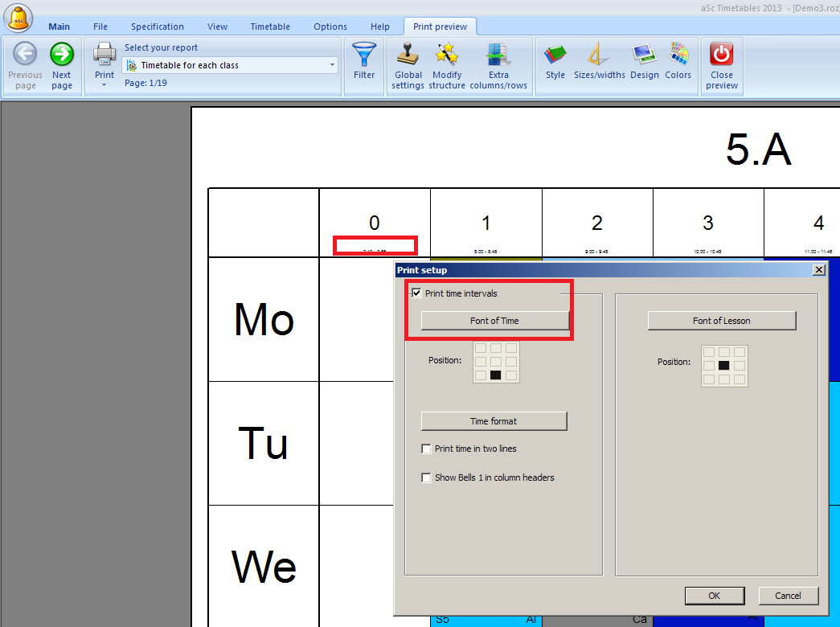This screenshot has width=840, height=627.
Task: Click the Next page green arrow icon
Action: (x=62, y=55)
